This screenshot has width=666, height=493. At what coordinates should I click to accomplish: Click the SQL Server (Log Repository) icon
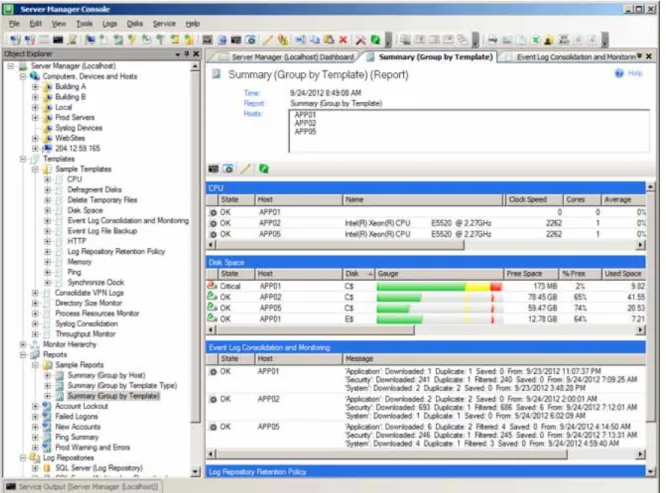click(x=47, y=468)
